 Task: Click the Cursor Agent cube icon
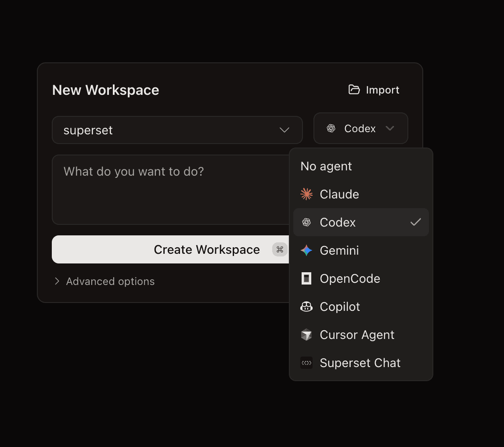306,335
